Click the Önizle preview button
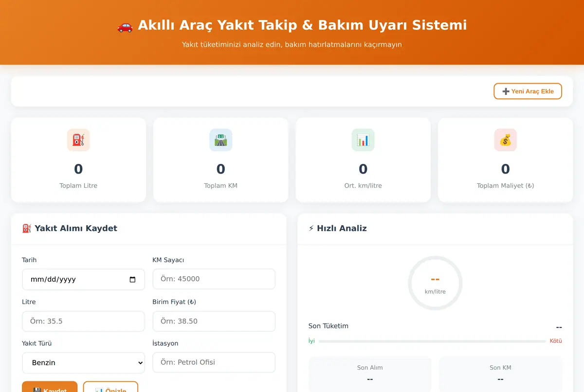The width and height of the screenshot is (584, 392). click(x=110, y=387)
